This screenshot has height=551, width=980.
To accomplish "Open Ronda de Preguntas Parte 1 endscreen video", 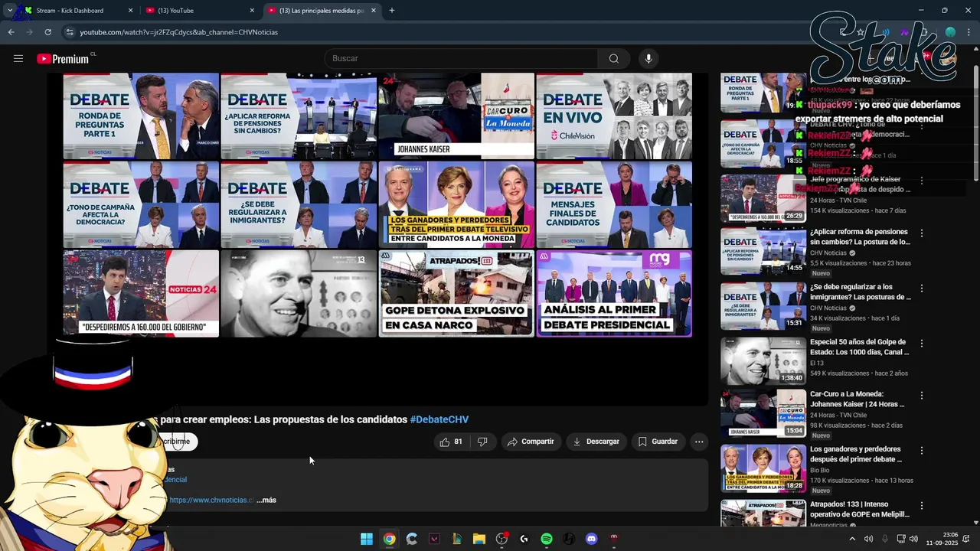I will coord(141,116).
